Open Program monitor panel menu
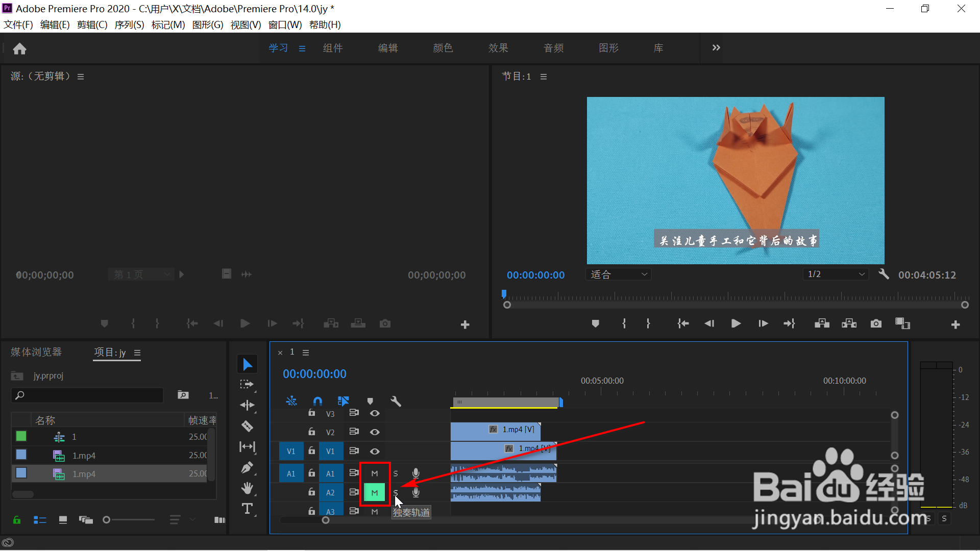980x551 pixels. [544, 77]
